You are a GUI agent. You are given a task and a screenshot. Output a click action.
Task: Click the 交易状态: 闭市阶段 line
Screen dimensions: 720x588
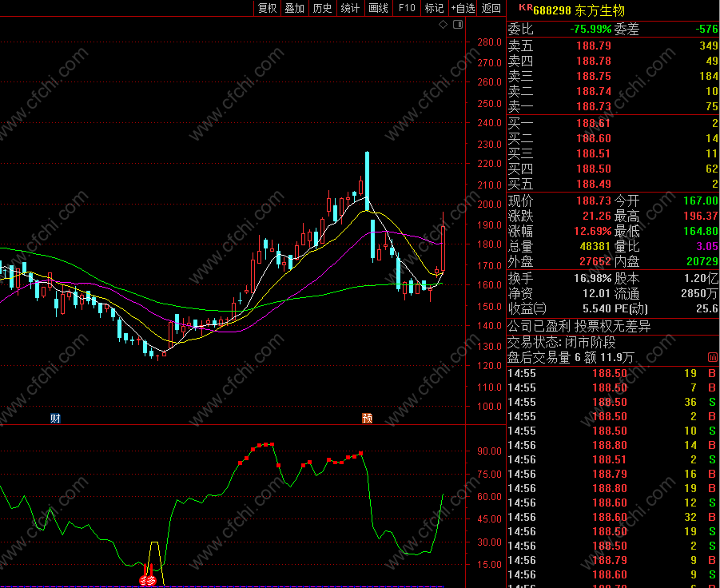pos(561,343)
